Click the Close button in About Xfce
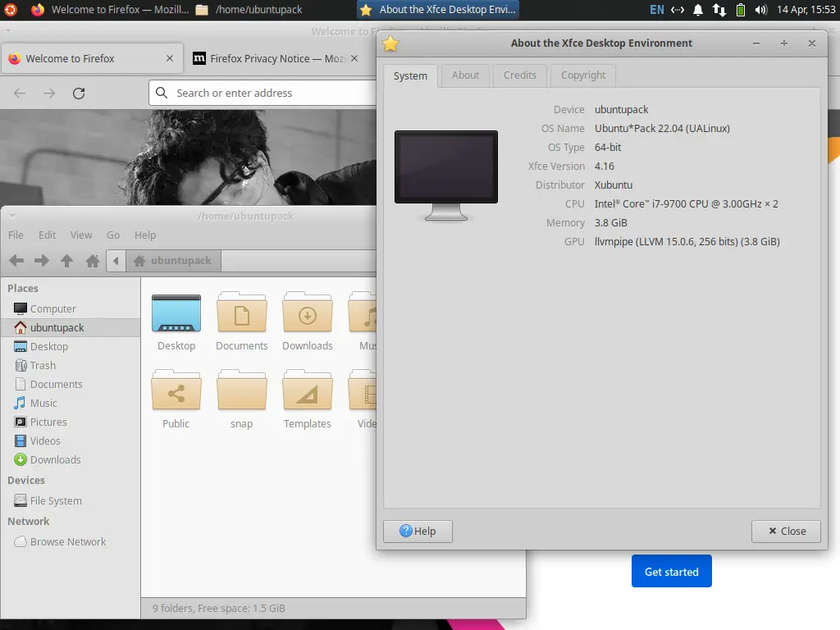Image resolution: width=840 pixels, height=630 pixels. pyautogui.click(x=786, y=532)
